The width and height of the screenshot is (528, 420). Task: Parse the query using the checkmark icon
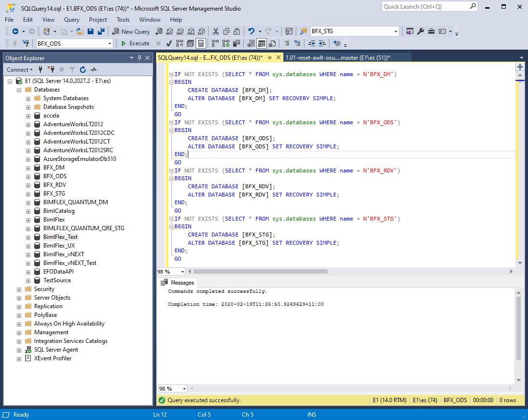click(169, 43)
